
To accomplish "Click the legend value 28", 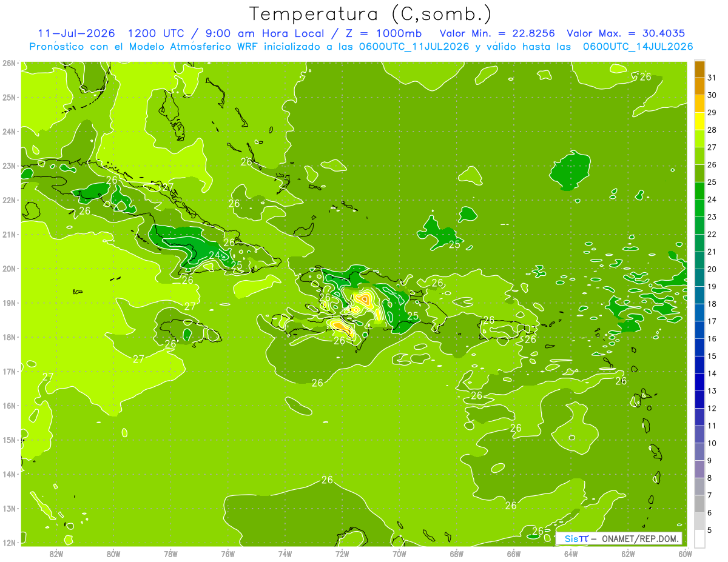I will point(712,130).
